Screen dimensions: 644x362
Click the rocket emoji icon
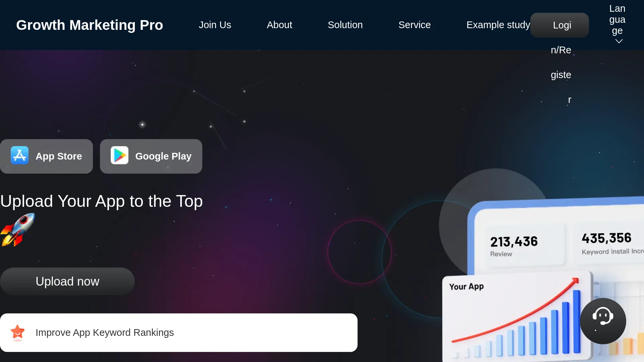[18, 230]
